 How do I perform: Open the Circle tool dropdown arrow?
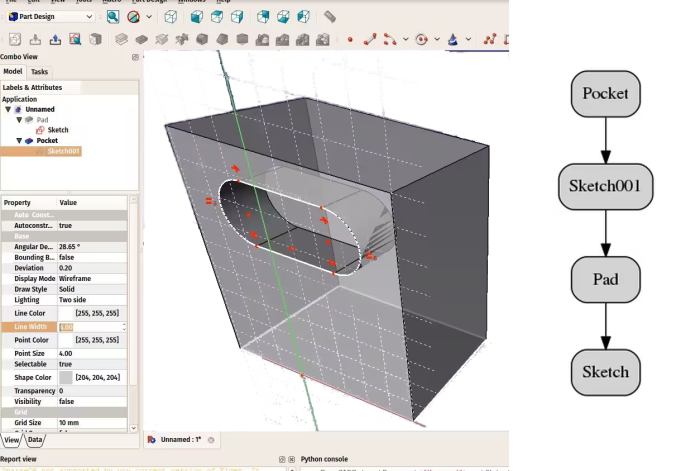click(x=437, y=39)
